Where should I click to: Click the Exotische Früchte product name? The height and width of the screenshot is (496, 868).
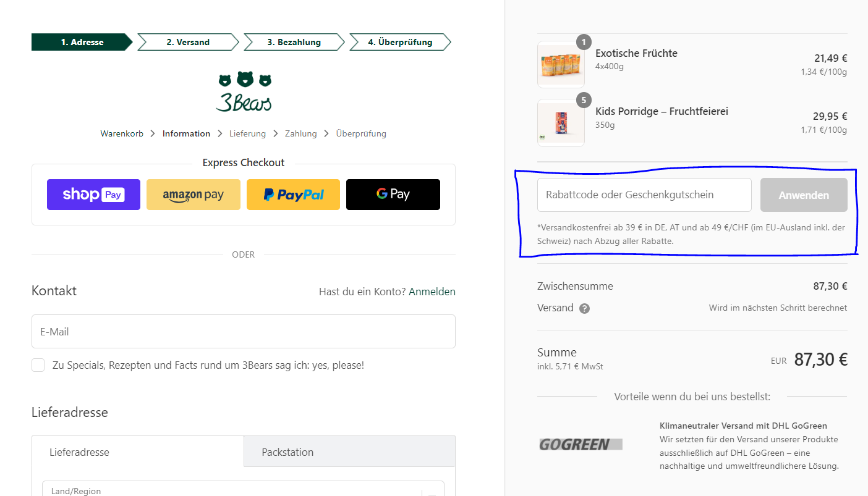(x=636, y=53)
